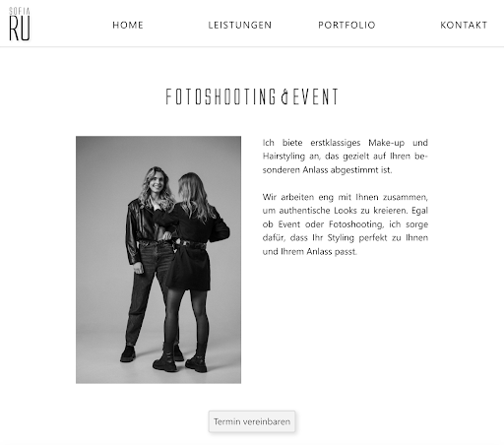
Task: Click the small SOFIA text in the logo
Action: click(x=20, y=11)
